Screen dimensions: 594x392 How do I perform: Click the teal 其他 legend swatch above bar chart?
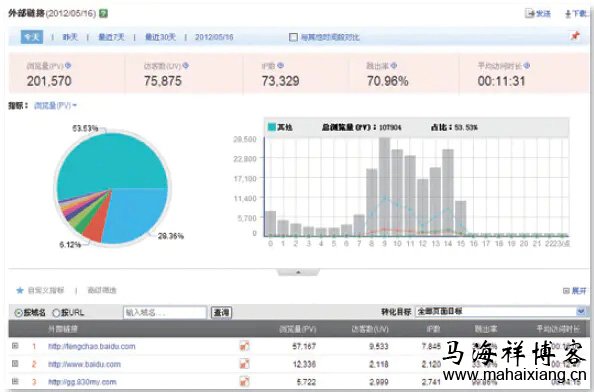[272, 127]
